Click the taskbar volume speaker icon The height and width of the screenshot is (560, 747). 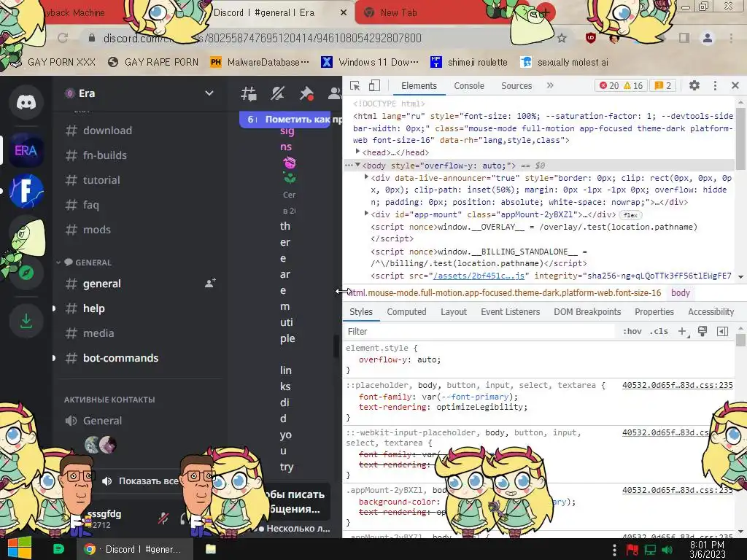(x=667, y=550)
